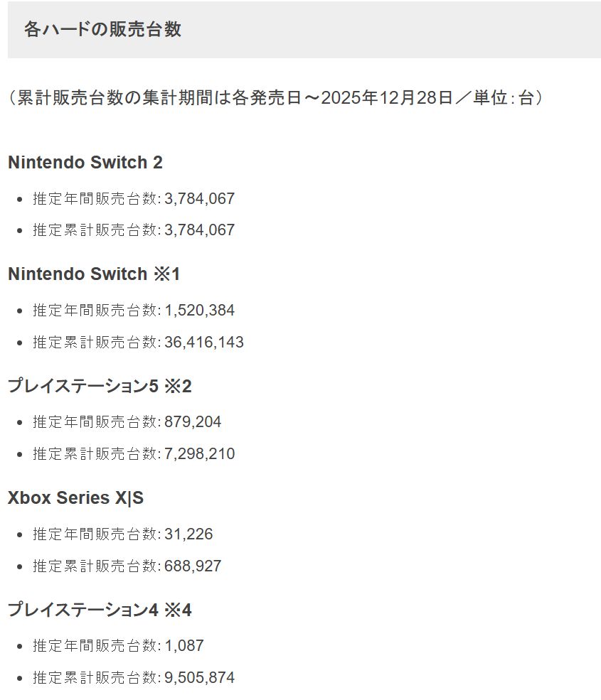Click the ※4 footnote marker
The image size is (601, 700).
coord(178,610)
